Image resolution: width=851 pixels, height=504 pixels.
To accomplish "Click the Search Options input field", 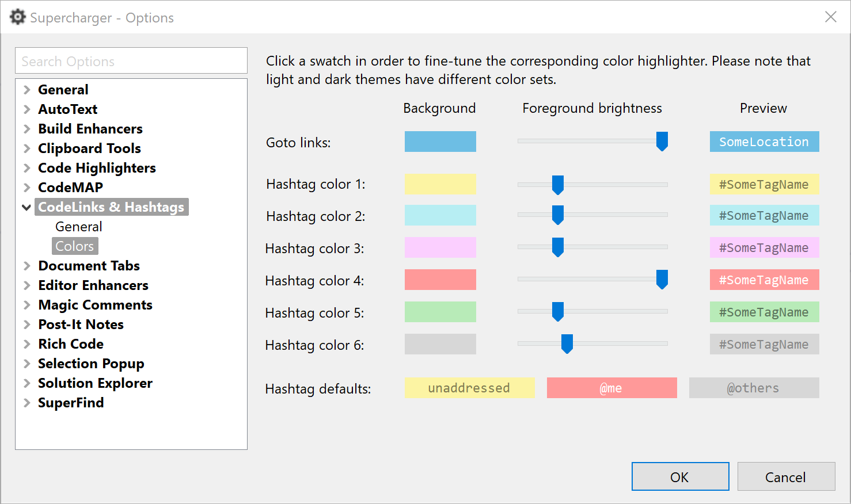I will pos(131,60).
